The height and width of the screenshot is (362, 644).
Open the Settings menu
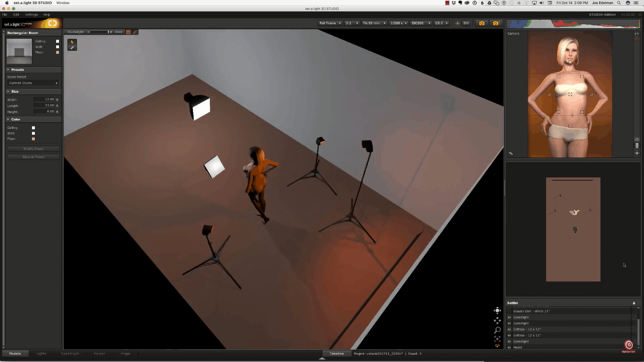pos(31,15)
